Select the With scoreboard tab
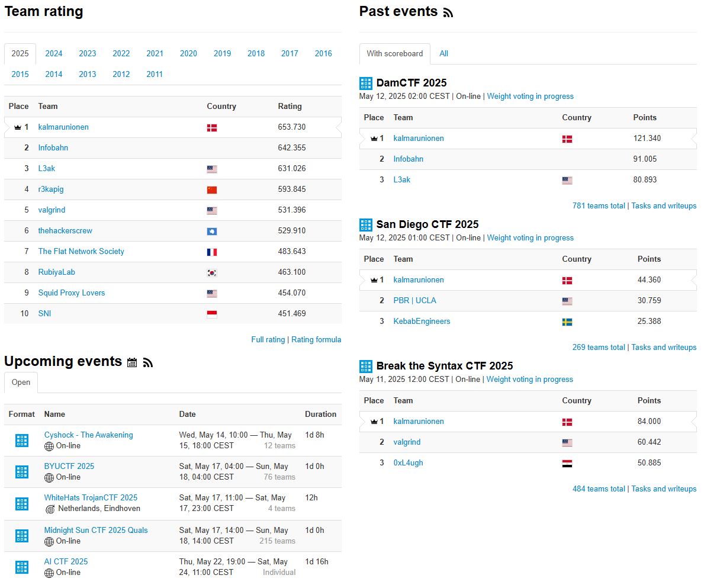The image size is (704, 588). 395,53
